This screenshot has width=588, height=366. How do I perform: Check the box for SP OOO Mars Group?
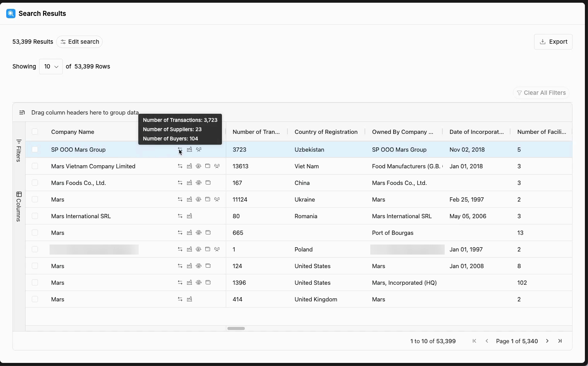(x=35, y=149)
